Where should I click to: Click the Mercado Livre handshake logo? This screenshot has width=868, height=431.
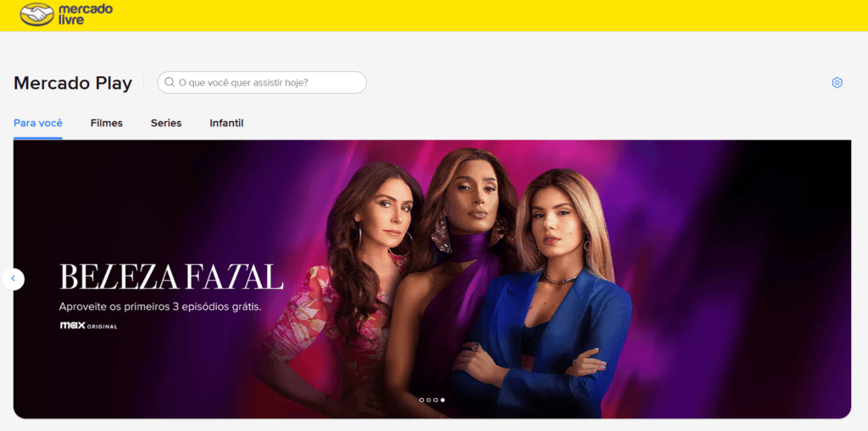(x=37, y=14)
